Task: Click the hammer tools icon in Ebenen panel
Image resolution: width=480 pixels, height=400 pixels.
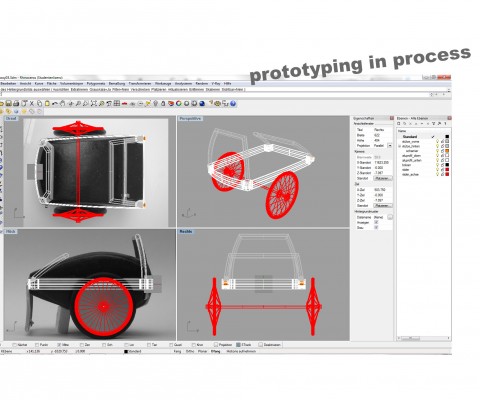Action: [x=439, y=124]
